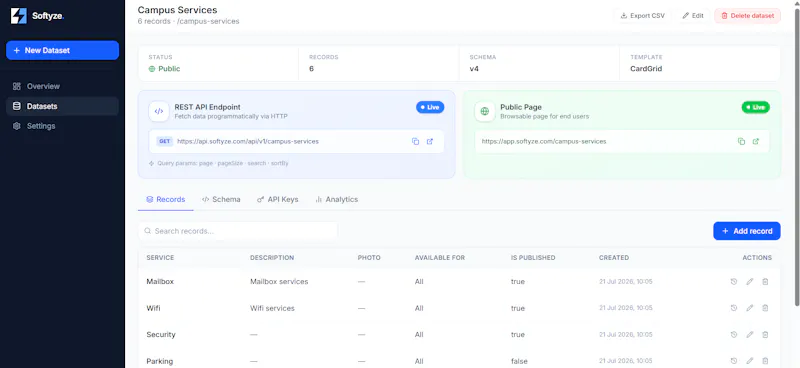Copy the REST API endpoint URL
Image resolution: width=800 pixels, height=368 pixels.
point(415,141)
